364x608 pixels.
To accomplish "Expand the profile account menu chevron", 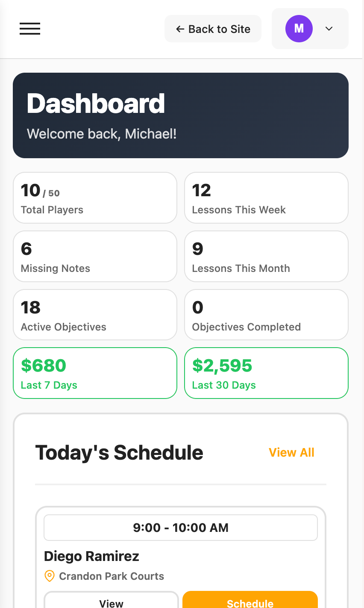I will tap(329, 29).
